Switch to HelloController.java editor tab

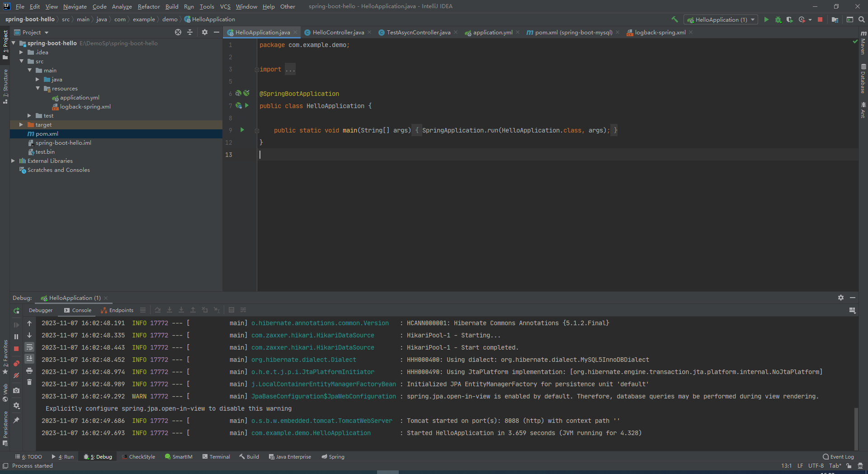[x=338, y=32]
